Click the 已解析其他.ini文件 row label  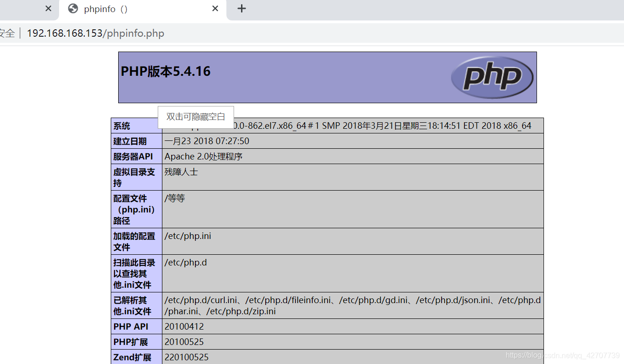click(x=136, y=305)
